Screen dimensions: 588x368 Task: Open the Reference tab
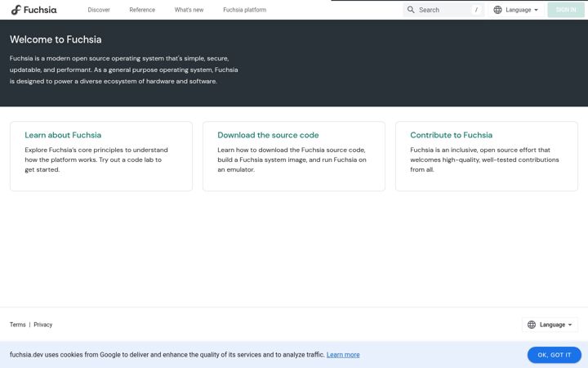142,10
